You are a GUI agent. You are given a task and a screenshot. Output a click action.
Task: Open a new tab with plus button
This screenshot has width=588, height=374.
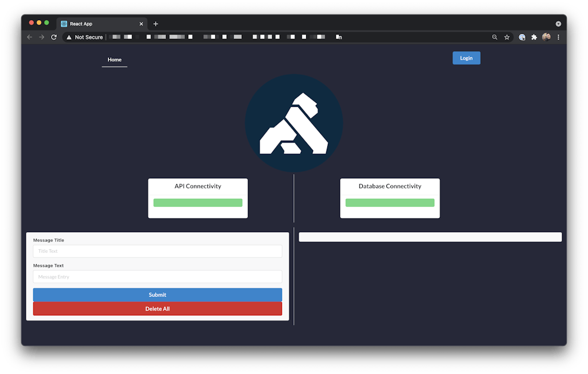156,24
